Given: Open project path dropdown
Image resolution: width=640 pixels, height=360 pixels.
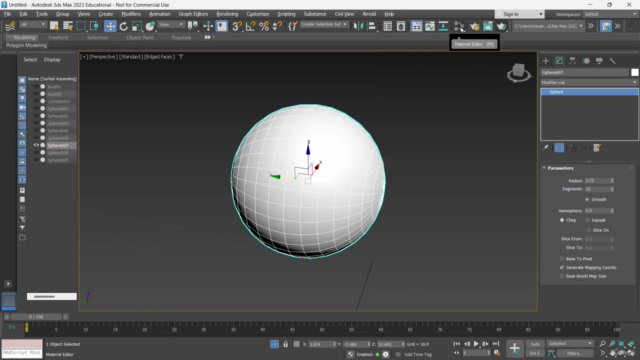Looking at the screenshot, I should 548,26.
